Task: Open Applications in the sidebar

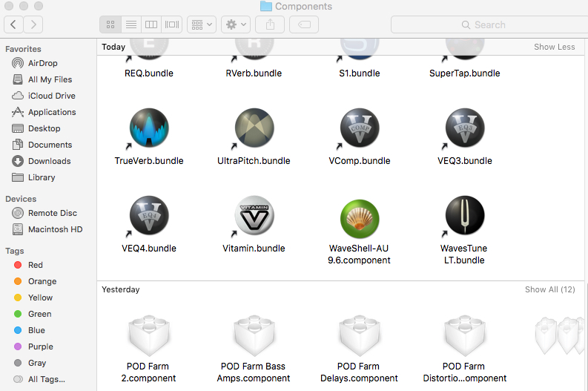Action: [44, 112]
